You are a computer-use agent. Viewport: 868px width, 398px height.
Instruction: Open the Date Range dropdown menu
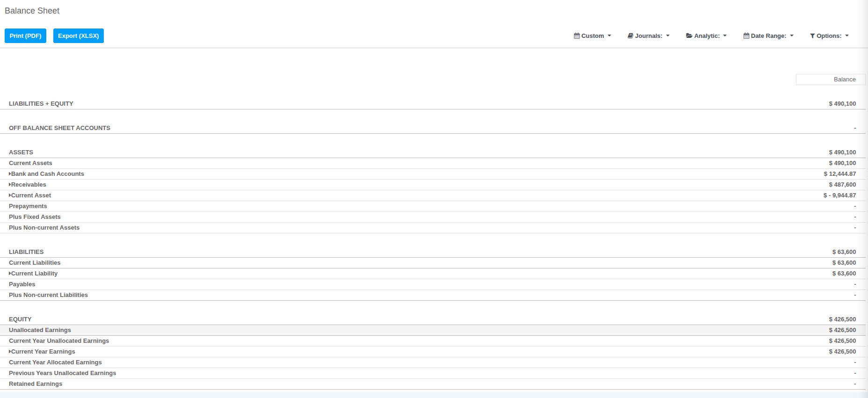coord(769,36)
